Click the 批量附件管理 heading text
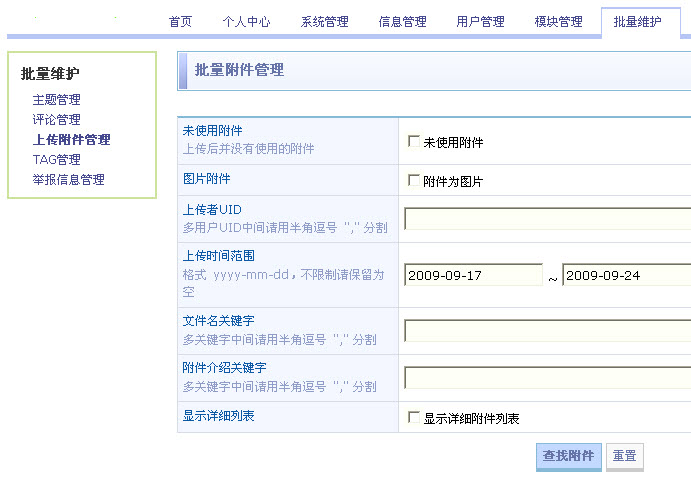The image size is (691, 478). pyautogui.click(x=239, y=70)
